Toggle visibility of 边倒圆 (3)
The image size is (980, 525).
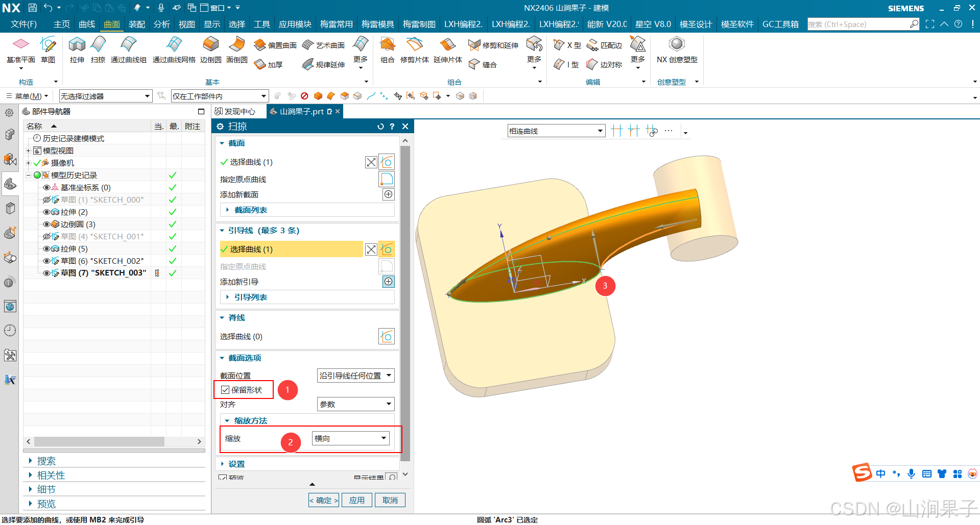[x=47, y=224]
